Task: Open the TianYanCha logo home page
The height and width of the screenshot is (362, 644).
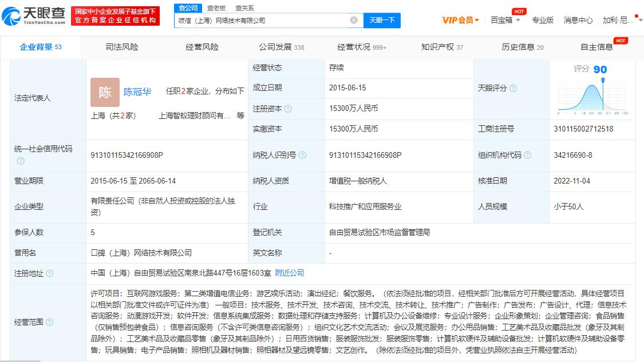Action: click(x=34, y=15)
